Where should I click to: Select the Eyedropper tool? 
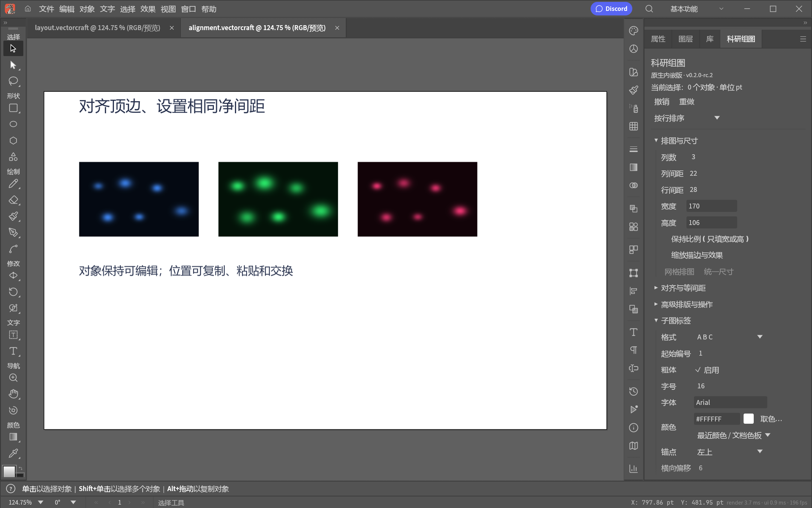(13, 453)
